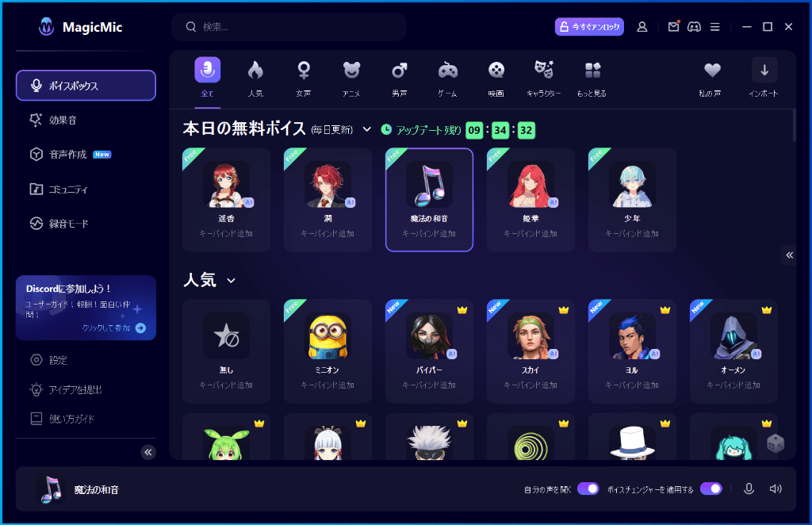Select the 魔法の和音 voice card
This screenshot has height=525, width=812.
[429, 199]
